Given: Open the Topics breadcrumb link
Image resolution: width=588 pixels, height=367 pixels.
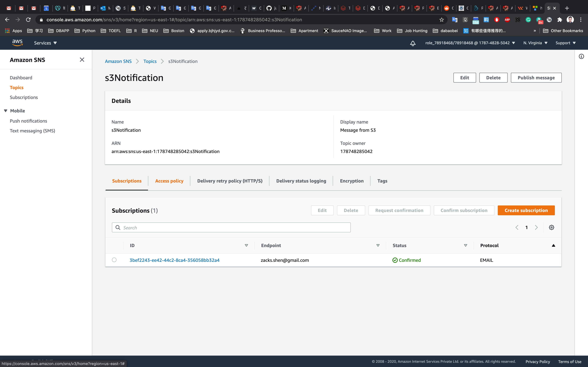Looking at the screenshot, I should (x=150, y=61).
